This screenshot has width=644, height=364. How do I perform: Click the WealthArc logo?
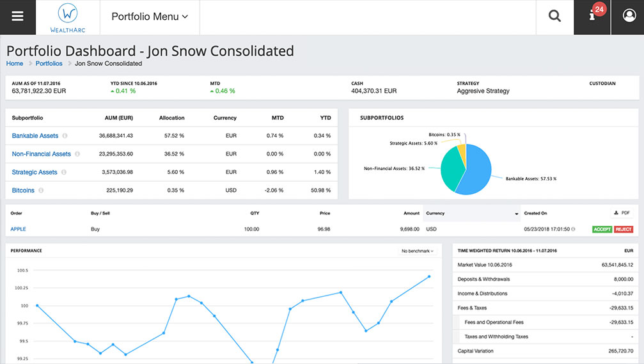pyautogui.click(x=68, y=17)
